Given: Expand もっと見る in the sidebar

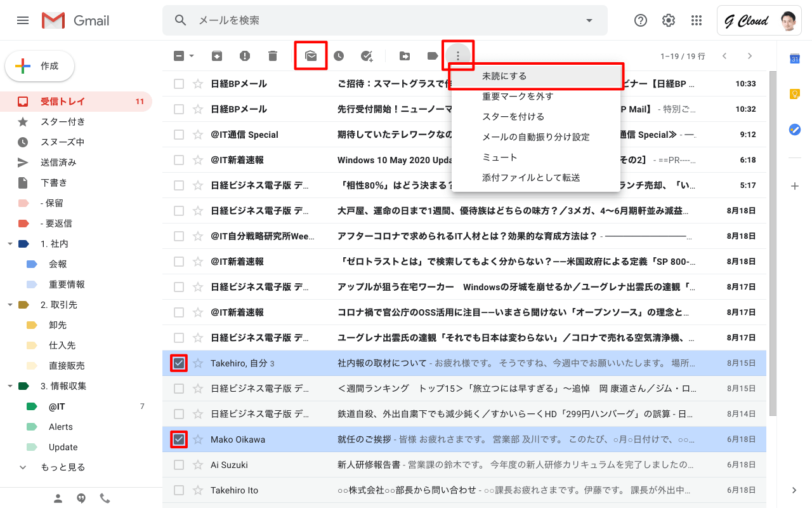Looking at the screenshot, I should tap(63, 467).
